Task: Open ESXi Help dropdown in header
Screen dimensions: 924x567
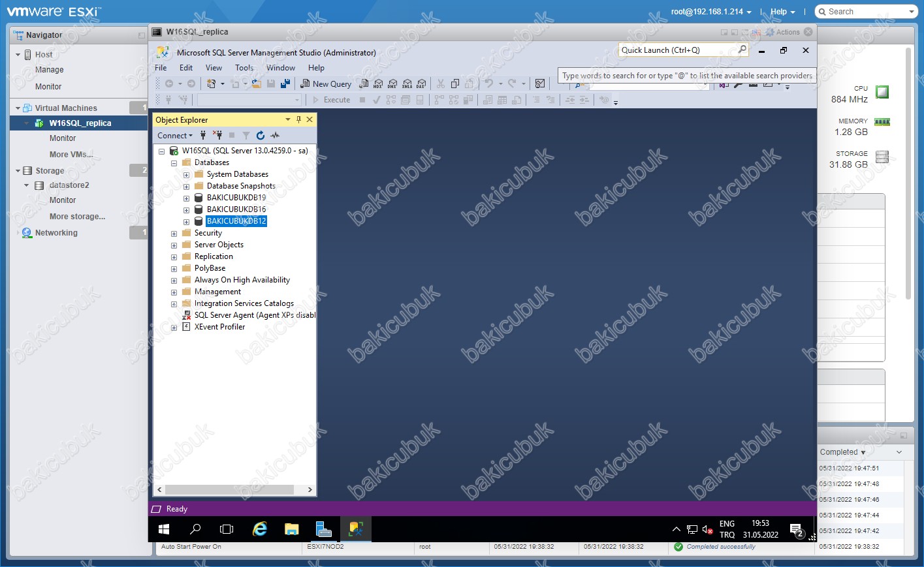Action: [782, 12]
